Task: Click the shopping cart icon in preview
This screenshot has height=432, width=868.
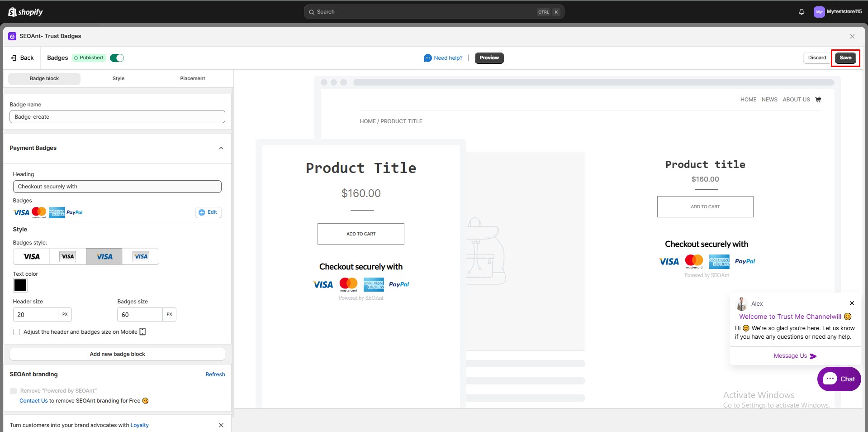Action: (818, 100)
